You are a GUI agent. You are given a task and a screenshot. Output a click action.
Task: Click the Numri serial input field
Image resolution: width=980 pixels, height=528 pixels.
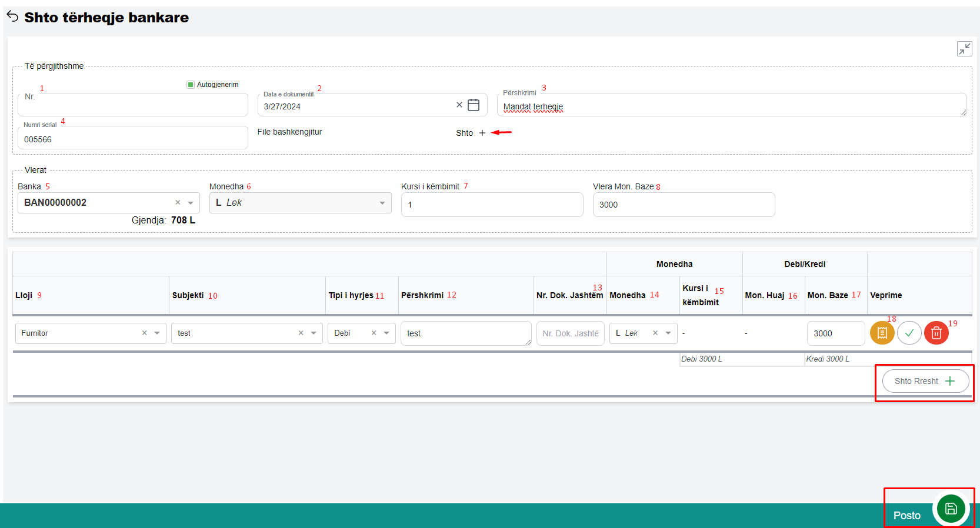click(132, 139)
